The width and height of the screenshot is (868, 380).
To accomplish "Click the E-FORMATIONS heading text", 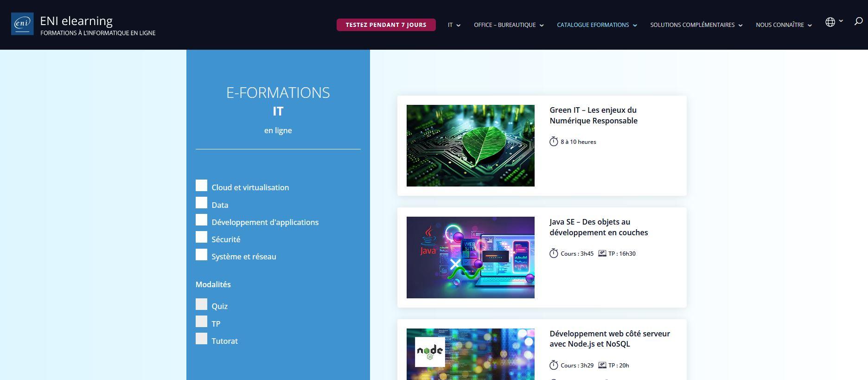I will pyautogui.click(x=278, y=93).
